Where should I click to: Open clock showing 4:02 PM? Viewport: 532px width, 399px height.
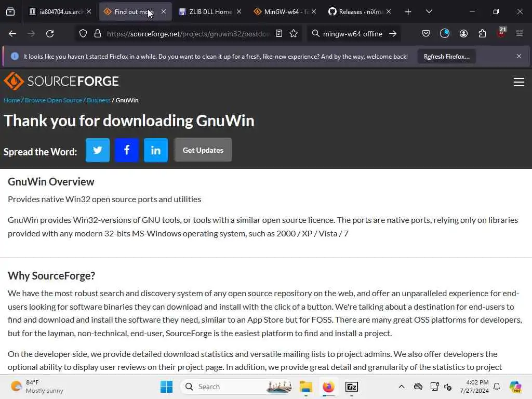474,387
